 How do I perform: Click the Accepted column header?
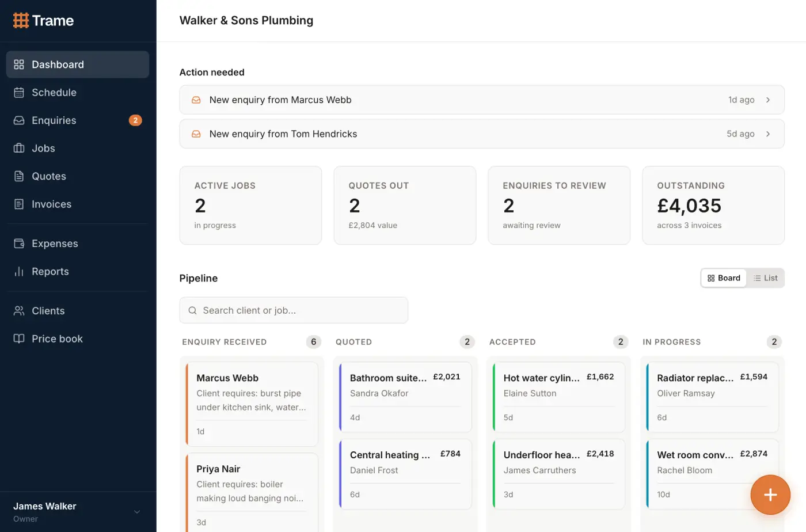512,342
